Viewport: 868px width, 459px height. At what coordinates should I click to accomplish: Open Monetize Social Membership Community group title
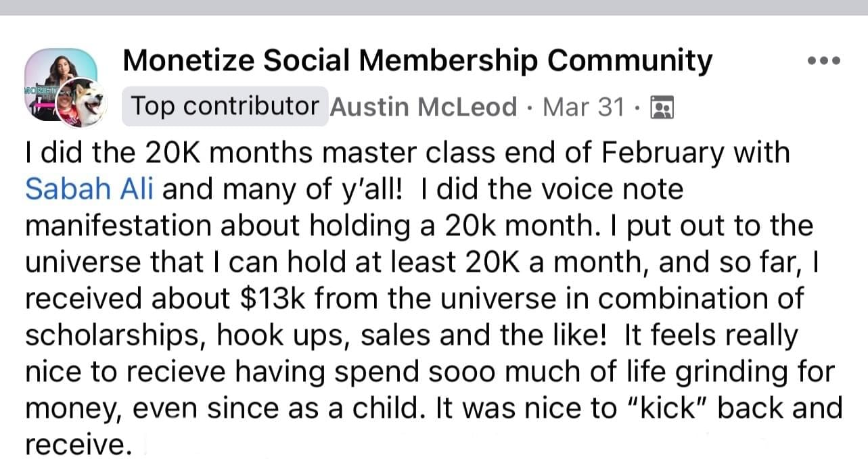pos(417,62)
